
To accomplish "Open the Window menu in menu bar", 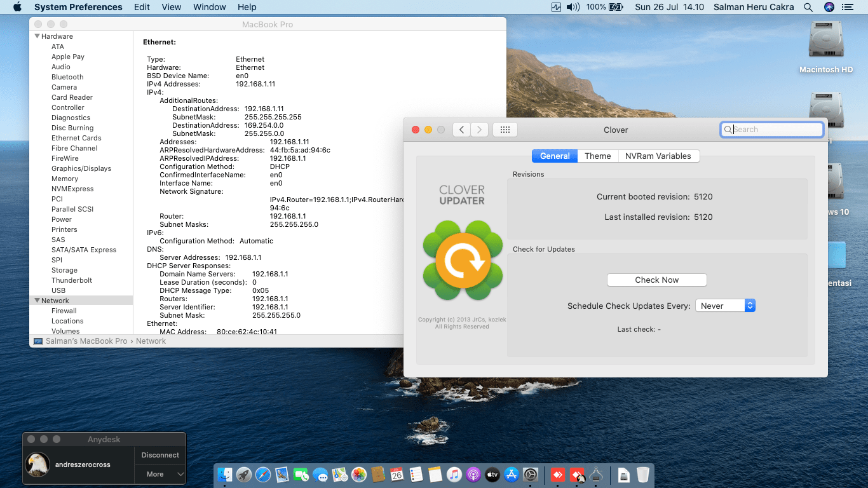I will tap(209, 7).
